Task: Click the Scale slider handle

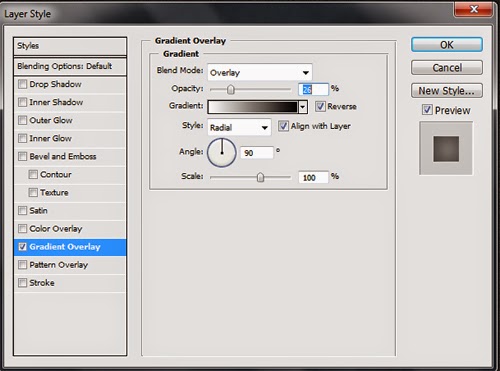Action: click(x=260, y=177)
